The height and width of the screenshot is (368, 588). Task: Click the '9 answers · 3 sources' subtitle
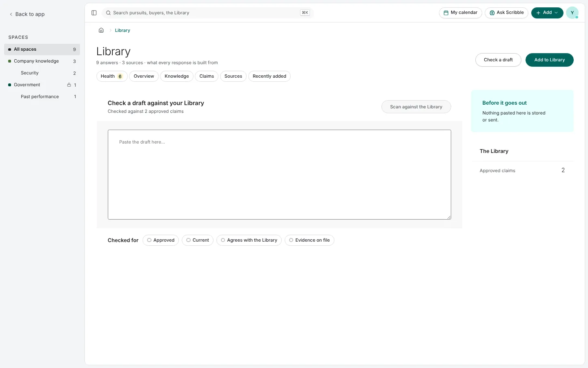[x=157, y=63]
